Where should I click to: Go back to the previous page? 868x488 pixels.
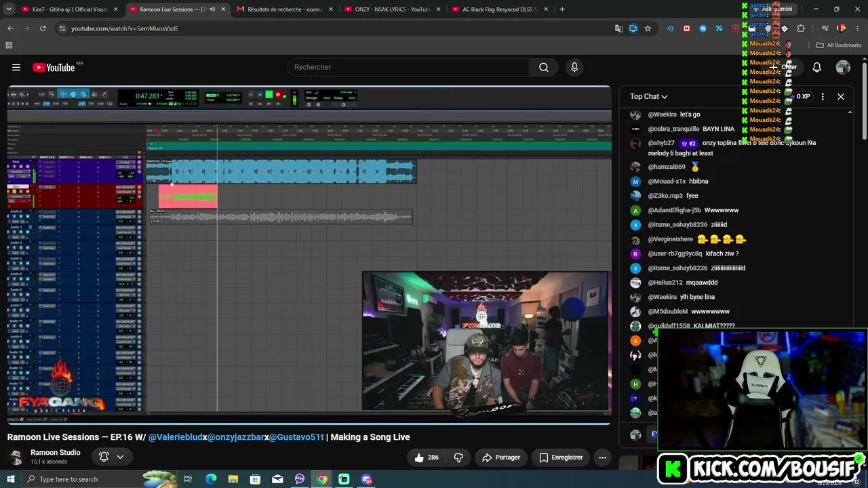point(10,28)
